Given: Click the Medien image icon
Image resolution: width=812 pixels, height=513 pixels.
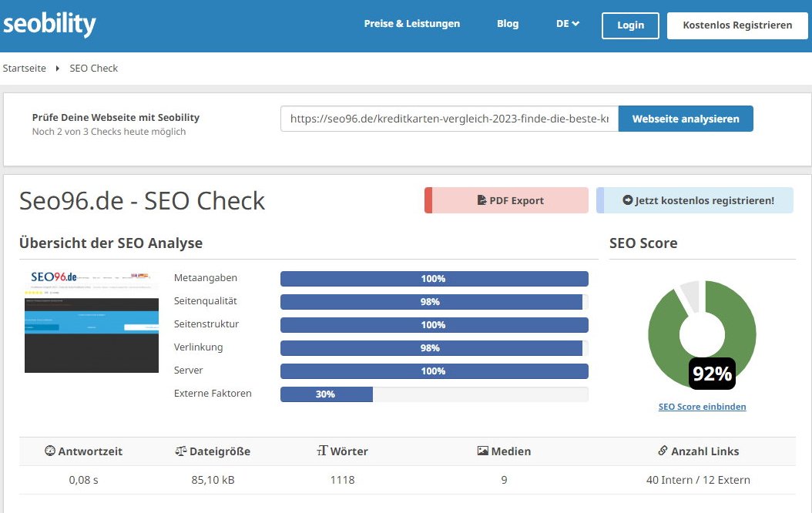Looking at the screenshot, I should [x=482, y=451].
